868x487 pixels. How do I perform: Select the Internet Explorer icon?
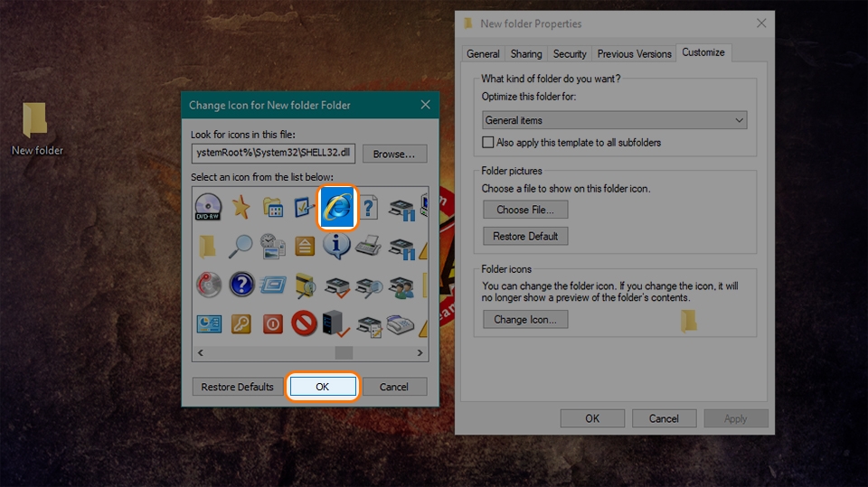pyautogui.click(x=337, y=208)
